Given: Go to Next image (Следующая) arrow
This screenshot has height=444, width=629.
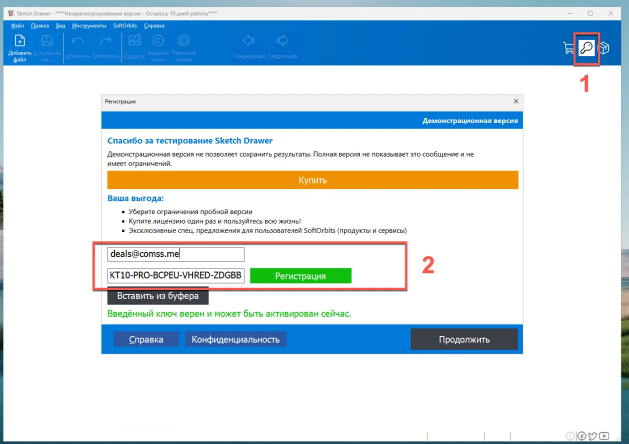Looking at the screenshot, I should coord(282,41).
